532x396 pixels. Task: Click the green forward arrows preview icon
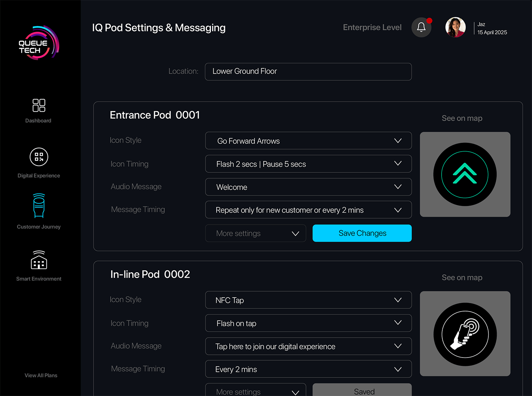click(465, 174)
